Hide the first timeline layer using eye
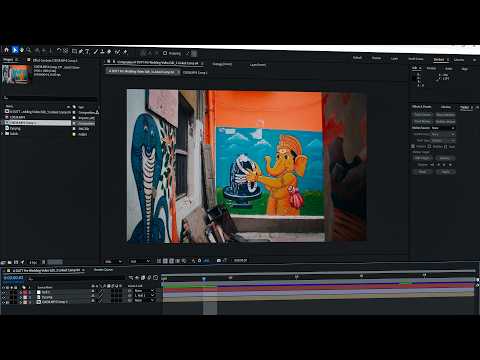Screen dimensions: 480x360 click(3, 292)
